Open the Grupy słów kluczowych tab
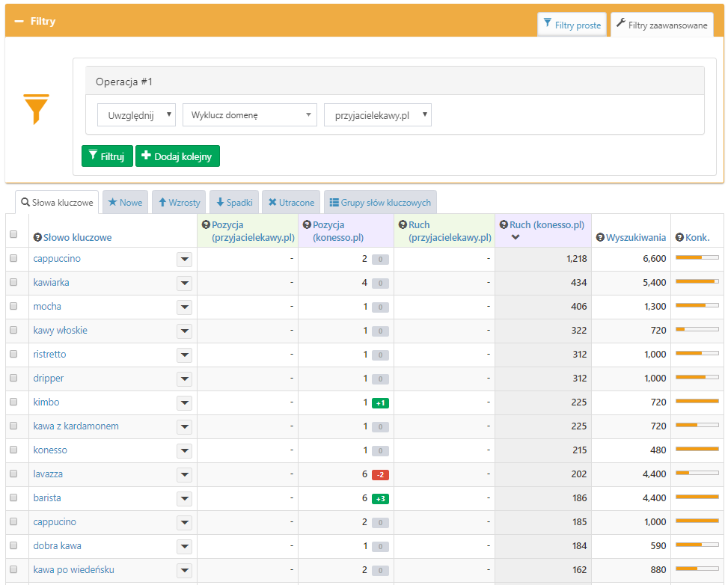This screenshot has height=585, width=728. (380, 203)
